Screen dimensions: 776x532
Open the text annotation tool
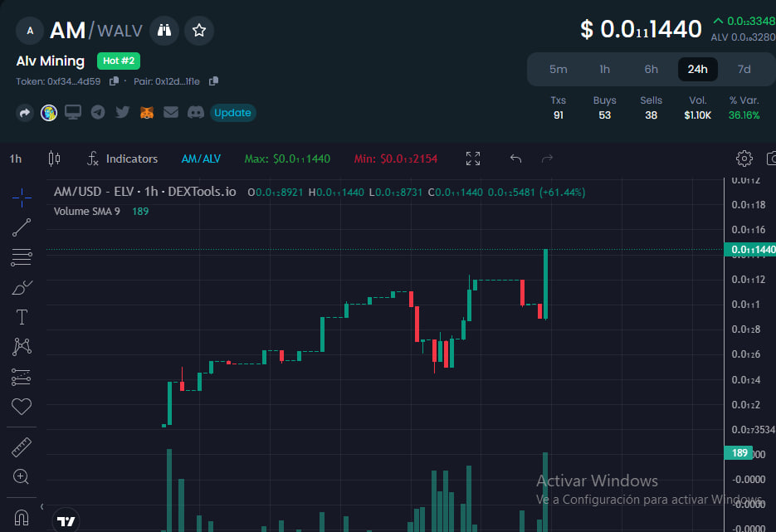(22, 316)
